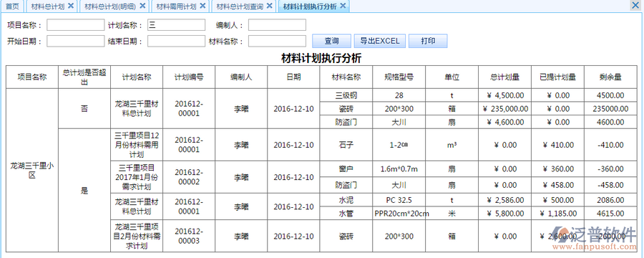Screen dimensions: 644x258
Task: Open the 开始日期 date field
Action: 76,41
